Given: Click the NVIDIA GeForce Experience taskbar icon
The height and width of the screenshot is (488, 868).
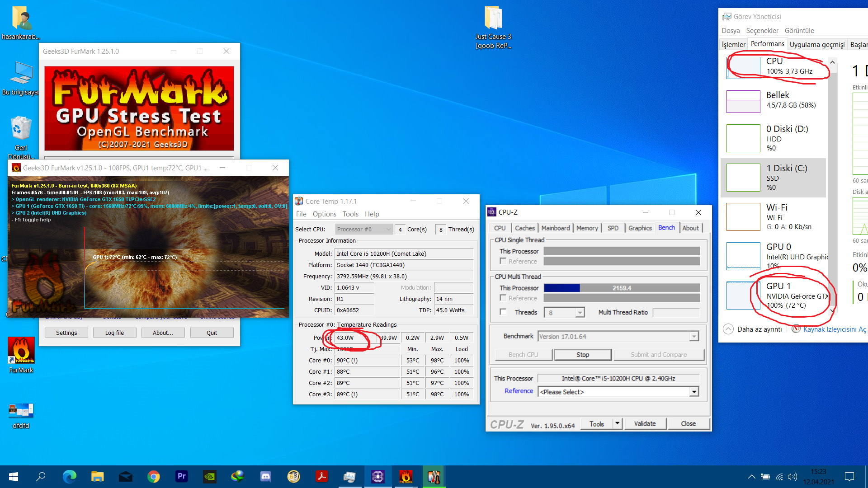Looking at the screenshot, I should point(210,476).
